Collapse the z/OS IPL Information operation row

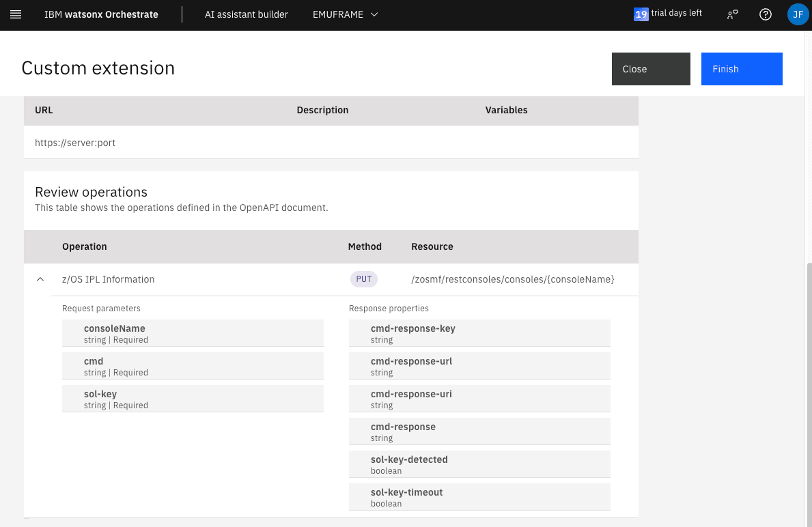[x=40, y=279]
